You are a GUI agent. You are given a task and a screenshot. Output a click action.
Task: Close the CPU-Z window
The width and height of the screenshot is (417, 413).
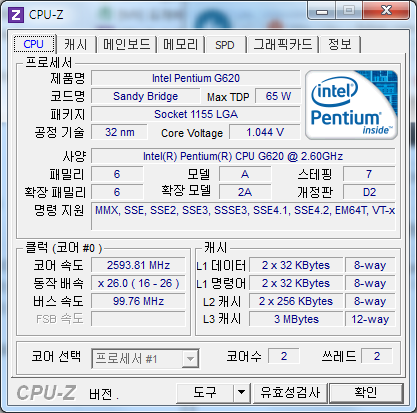(386, 11)
